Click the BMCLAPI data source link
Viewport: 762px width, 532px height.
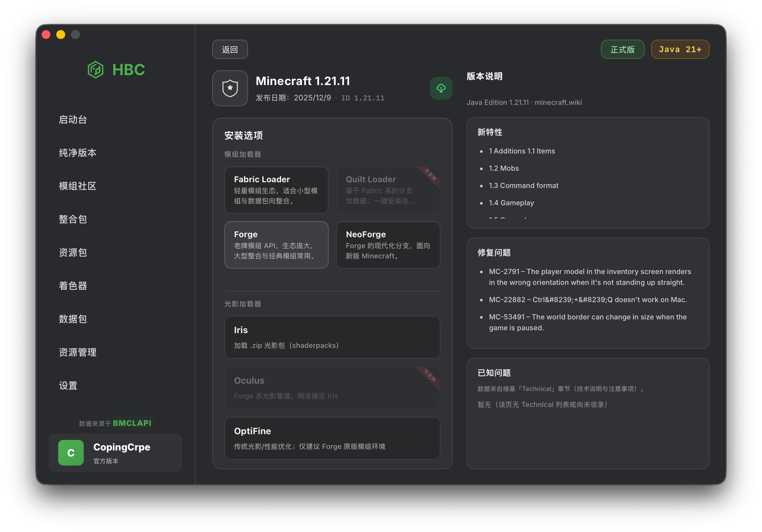click(132, 423)
